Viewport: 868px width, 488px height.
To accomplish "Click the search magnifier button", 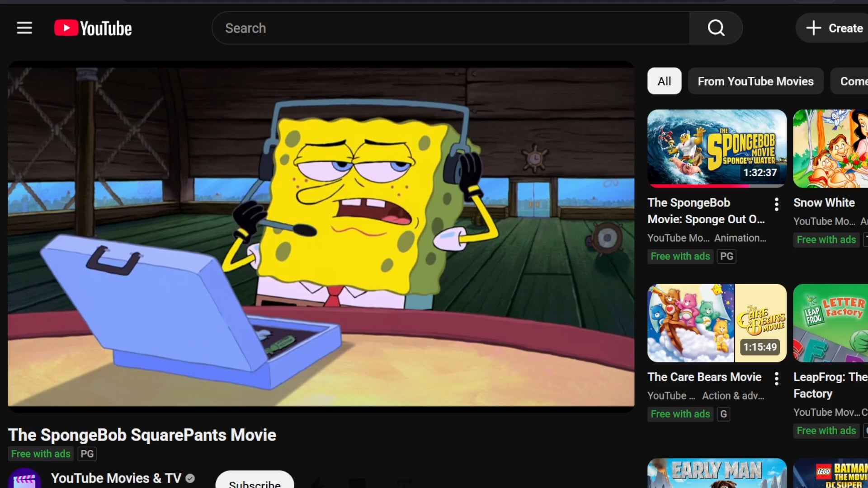I will (716, 28).
